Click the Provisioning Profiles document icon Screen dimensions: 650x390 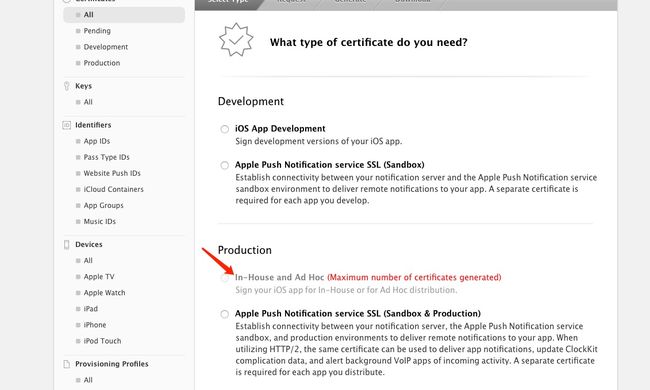[x=66, y=364]
